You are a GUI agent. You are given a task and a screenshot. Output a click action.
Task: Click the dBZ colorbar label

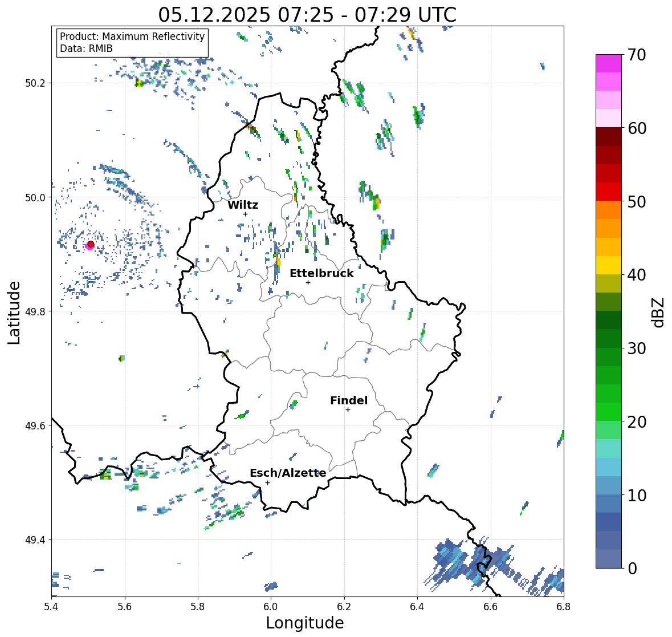pos(659,312)
